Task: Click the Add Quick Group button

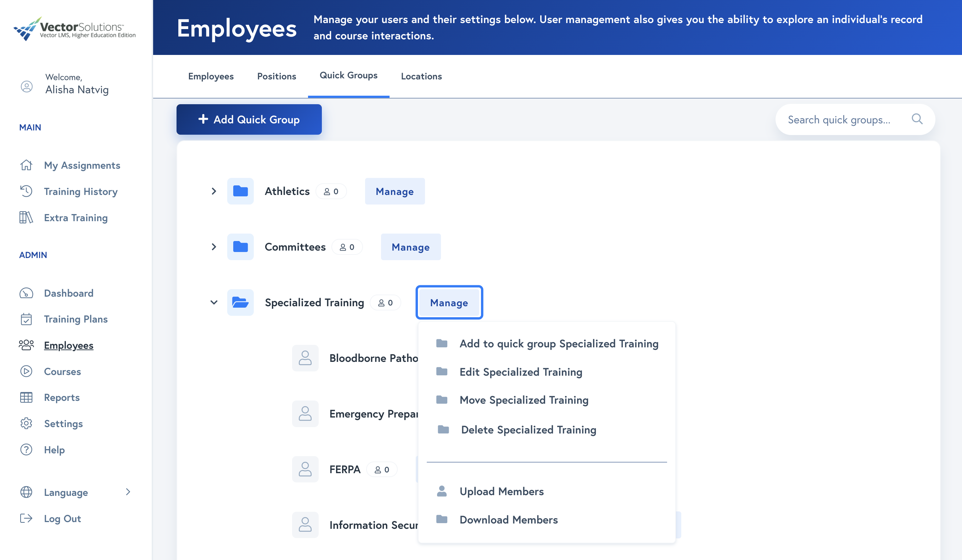Action: (x=249, y=119)
